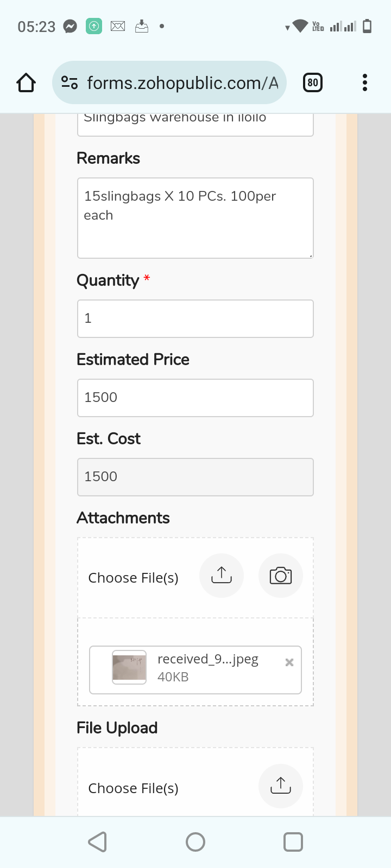The width and height of the screenshot is (391, 868).
Task: Click Choose File(s) under File Upload
Action: 134,788
